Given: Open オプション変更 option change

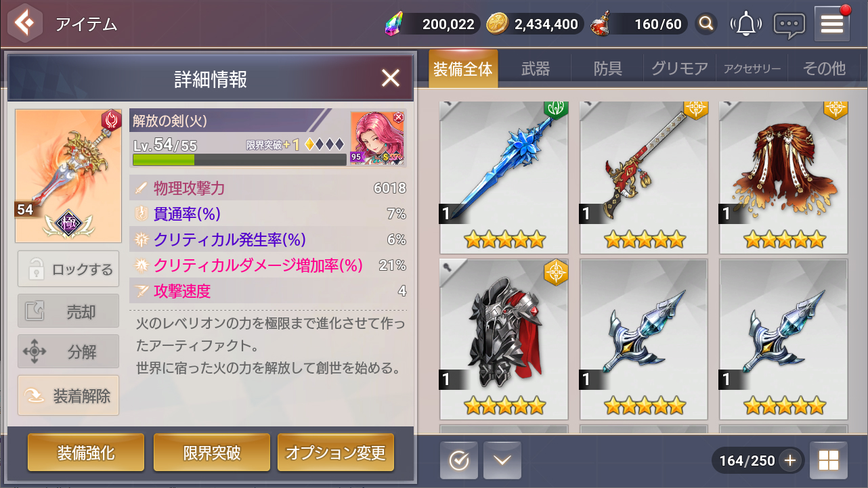Looking at the screenshot, I should pos(336,453).
